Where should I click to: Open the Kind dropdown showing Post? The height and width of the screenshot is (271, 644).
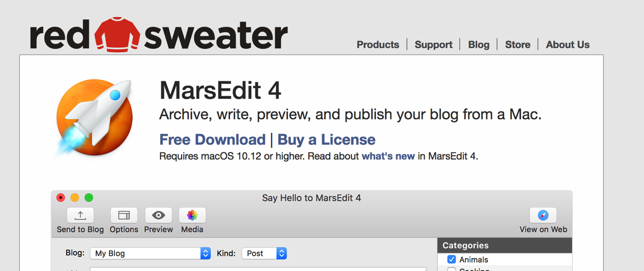[264, 253]
